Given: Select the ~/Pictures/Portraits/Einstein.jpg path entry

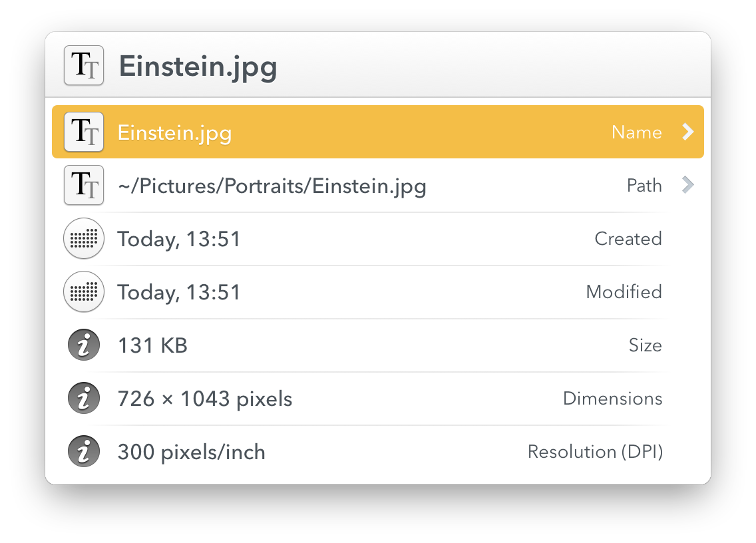Looking at the screenshot, I should coord(378,185).
